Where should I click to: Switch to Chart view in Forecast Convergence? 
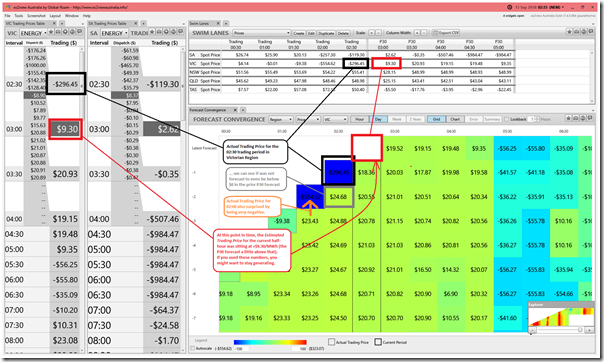(455, 119)
